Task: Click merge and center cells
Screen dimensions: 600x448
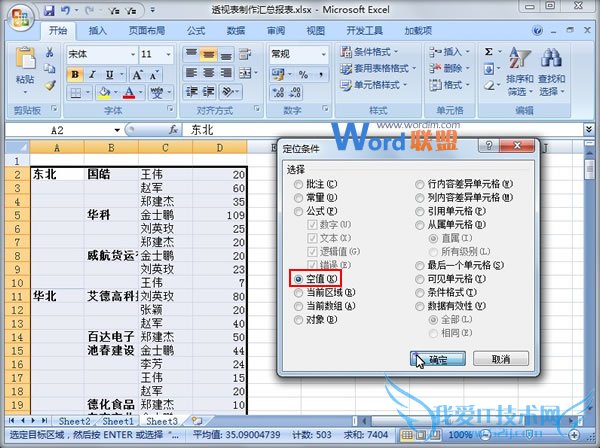Action: click(245, 73)
